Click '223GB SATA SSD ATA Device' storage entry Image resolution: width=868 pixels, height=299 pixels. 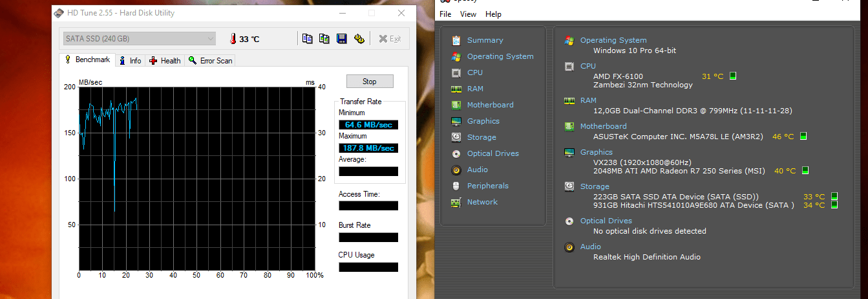coord(676,197)
